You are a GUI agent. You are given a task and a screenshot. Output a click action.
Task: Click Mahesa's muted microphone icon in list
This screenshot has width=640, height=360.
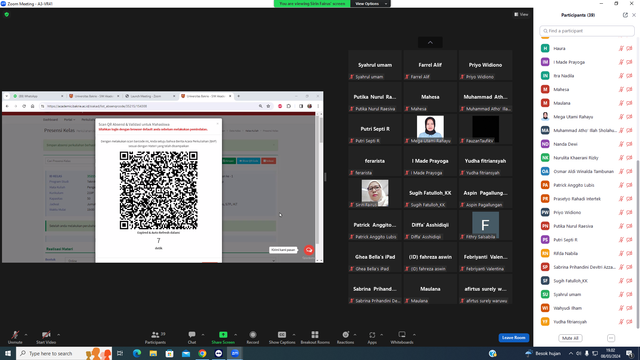pyautogui.click(x=621, y=89)
